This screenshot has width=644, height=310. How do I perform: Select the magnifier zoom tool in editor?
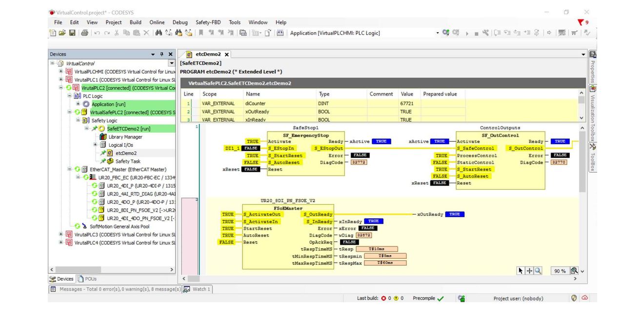pyautogui.click(x=537, y=271)
